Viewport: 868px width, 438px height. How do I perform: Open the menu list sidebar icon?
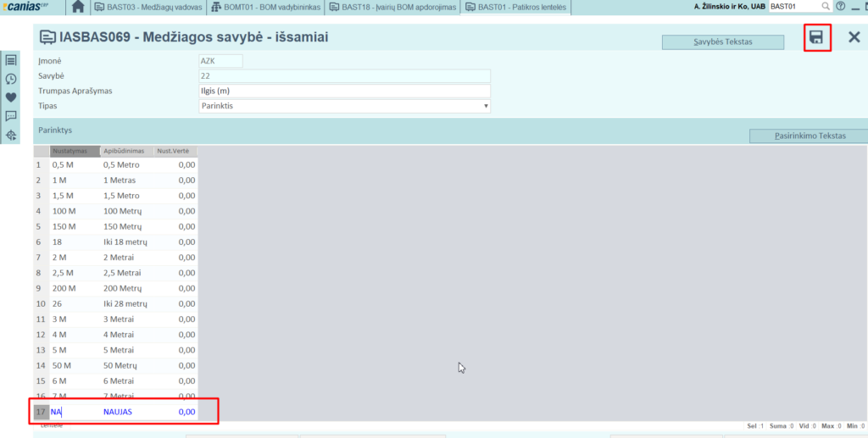(x=11, y=60)
